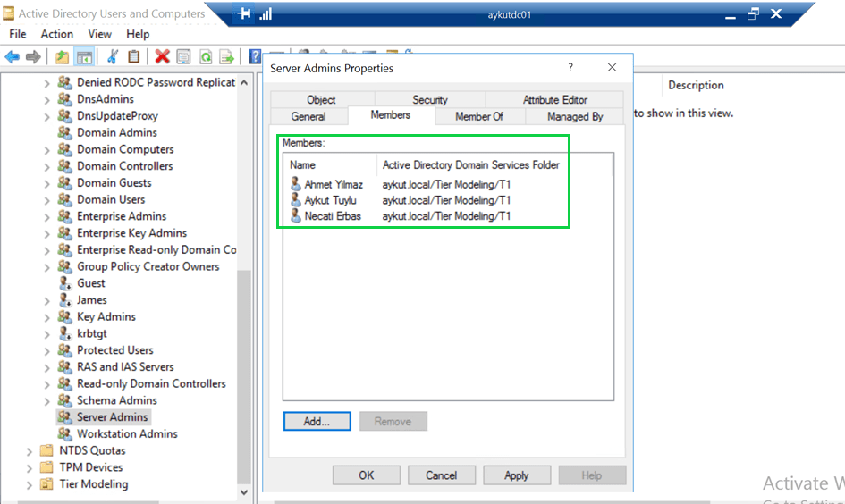
Task: Select Workstation Admins in the tree
Action: tap(127, 434)
